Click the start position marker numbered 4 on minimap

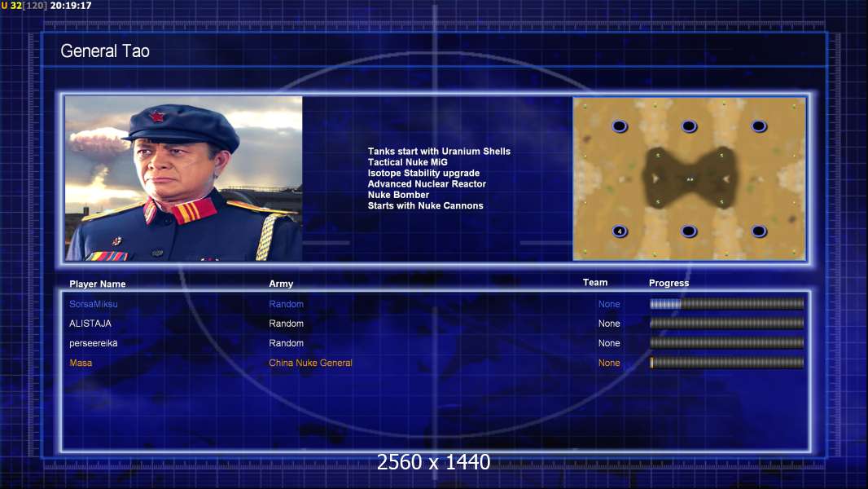click(x=620, y=231)
